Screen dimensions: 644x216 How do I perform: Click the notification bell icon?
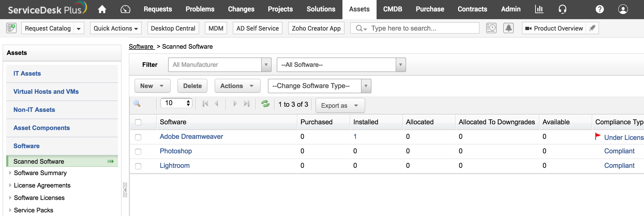tap(508, 28)
